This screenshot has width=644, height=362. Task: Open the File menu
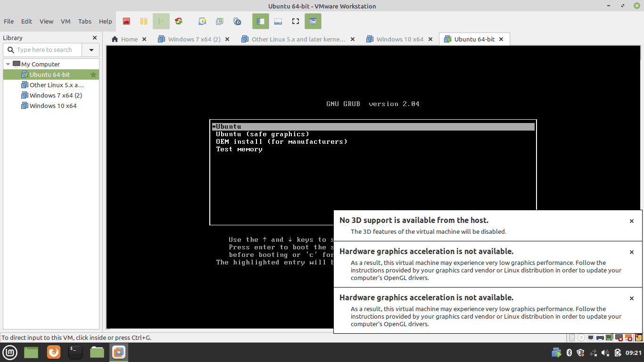(9, 21)
